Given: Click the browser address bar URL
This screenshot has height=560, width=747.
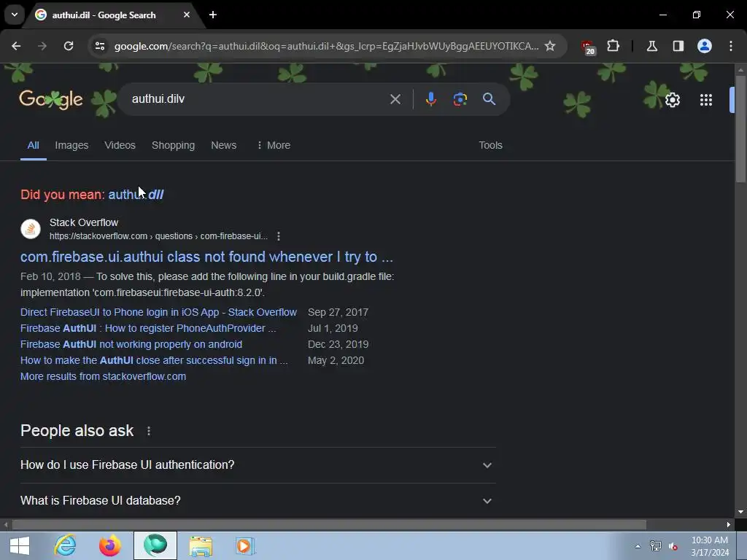Looking at the screenshot, I should [326, 46].
